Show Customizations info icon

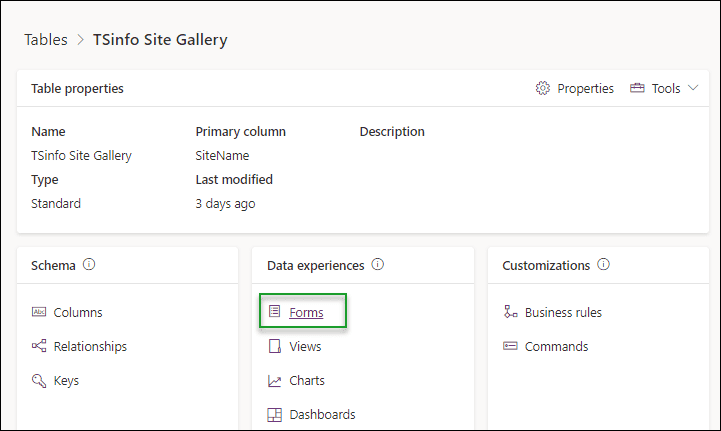click(603, 264)
